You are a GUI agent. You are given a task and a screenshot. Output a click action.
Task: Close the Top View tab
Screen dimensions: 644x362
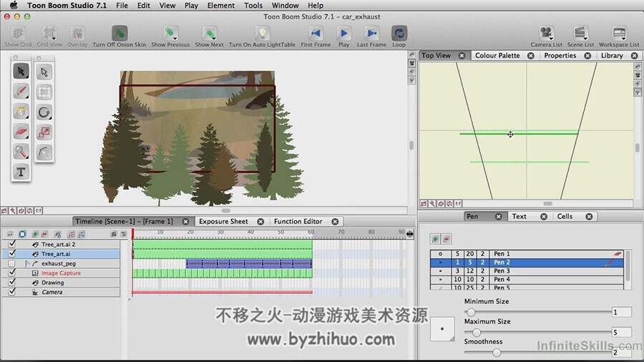click(x=462, y=55)
